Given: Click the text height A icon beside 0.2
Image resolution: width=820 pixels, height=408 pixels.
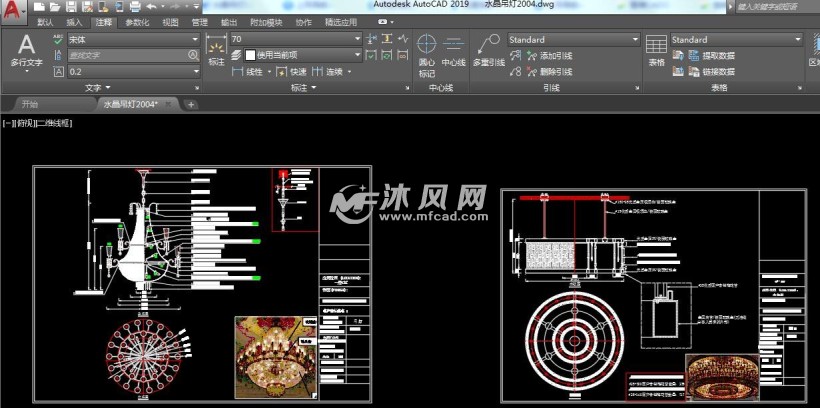Looking at the screenshot, I should click(59, 72).
